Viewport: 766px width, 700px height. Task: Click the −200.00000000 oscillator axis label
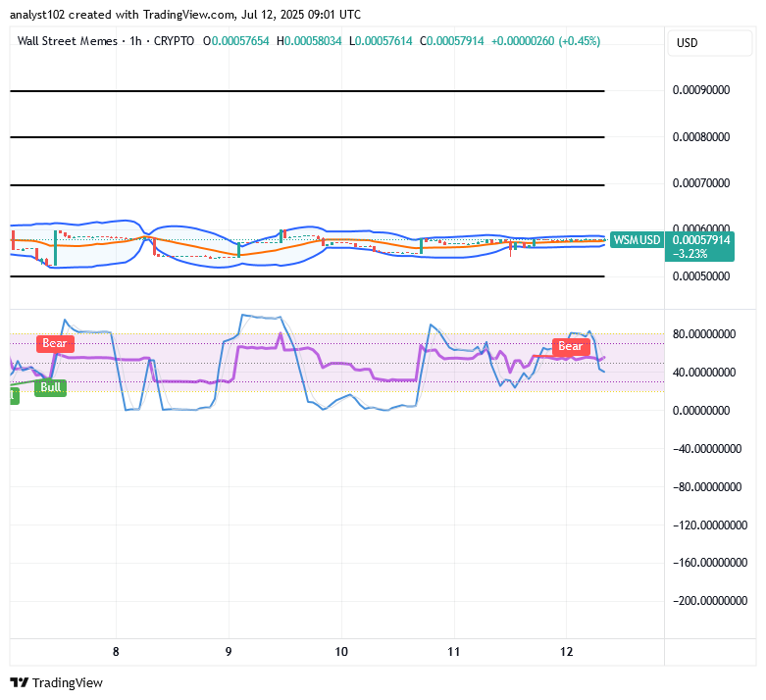[x=710, y=601]
